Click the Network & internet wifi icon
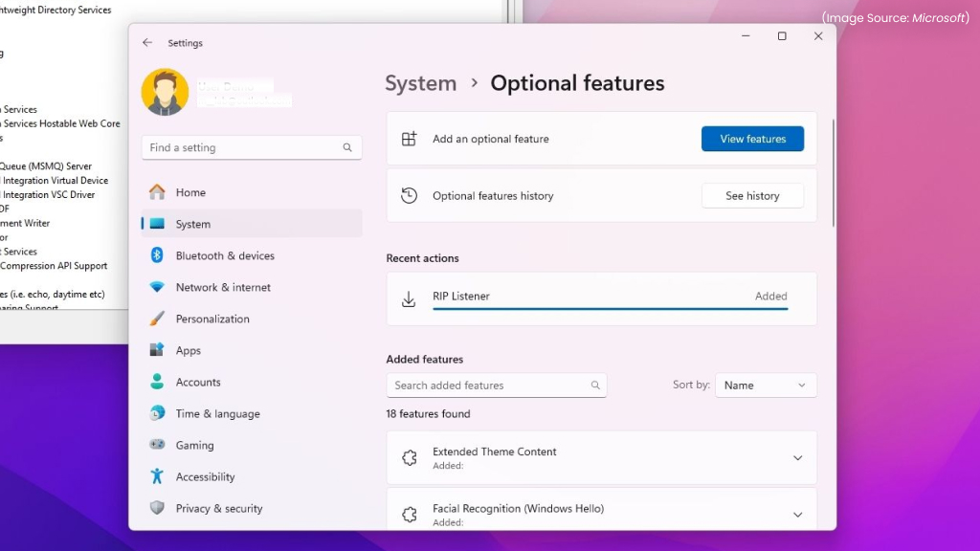 point(157,287)
